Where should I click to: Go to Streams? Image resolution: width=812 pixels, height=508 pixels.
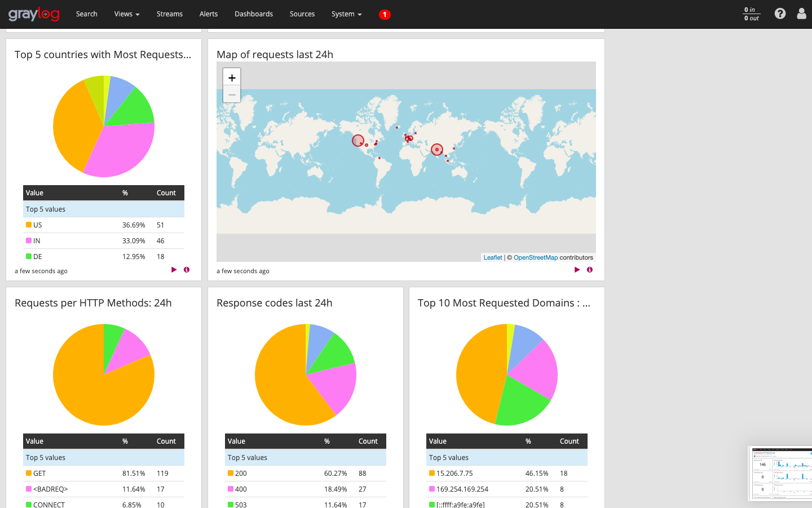point(170,14)
